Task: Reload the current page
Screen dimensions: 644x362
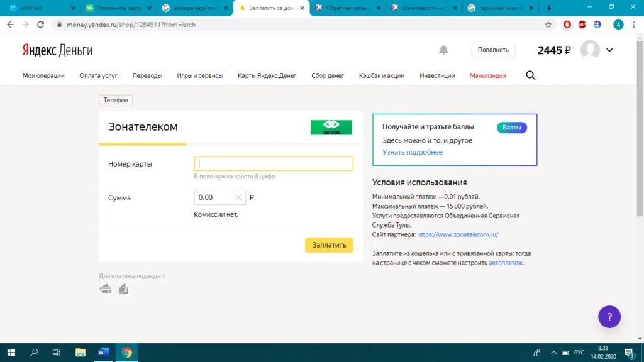Action: pos(40,25)
